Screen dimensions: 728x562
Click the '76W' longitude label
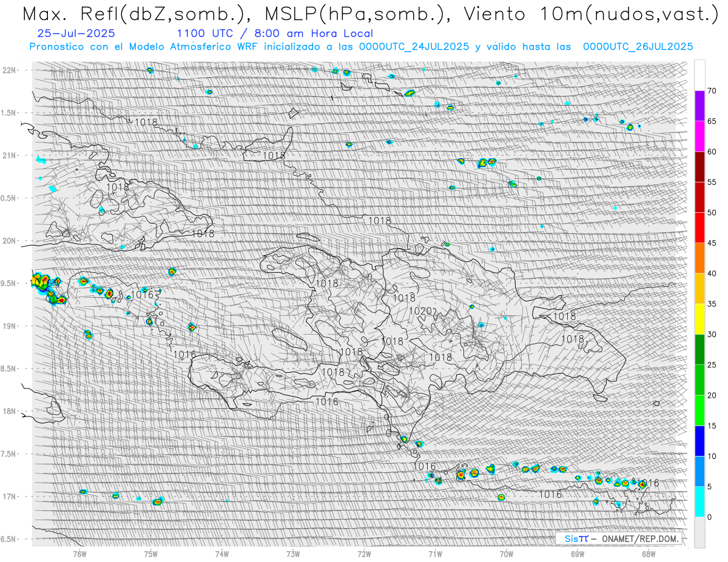coord(79,554)
